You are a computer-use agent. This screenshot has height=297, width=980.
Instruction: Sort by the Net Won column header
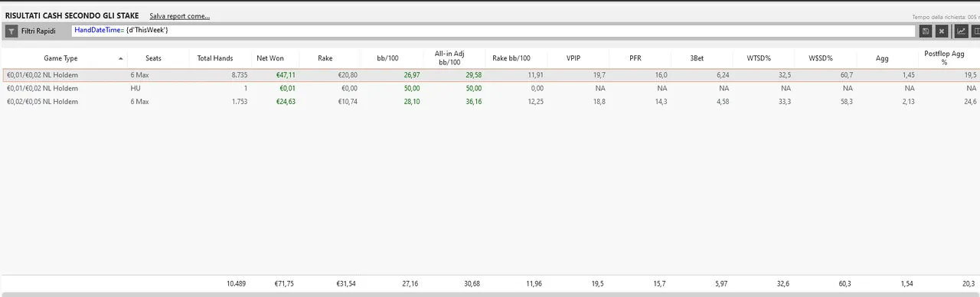(x=270, y=58)
